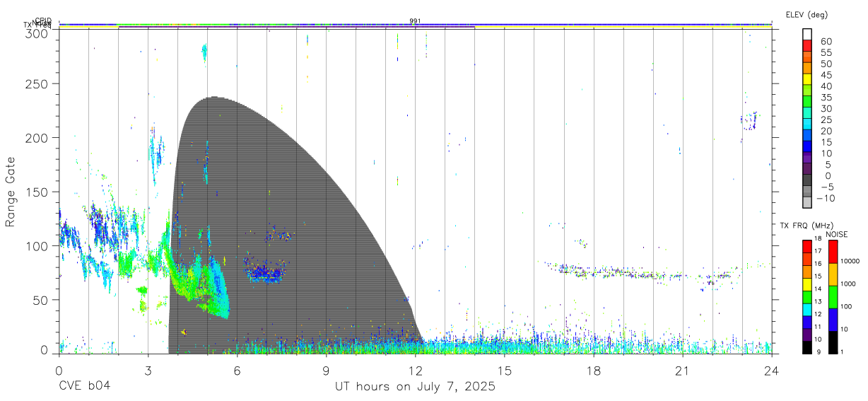868x401 pixels.
Task: Click the '991' CPID value at top
Action: (x=415, y=21)
